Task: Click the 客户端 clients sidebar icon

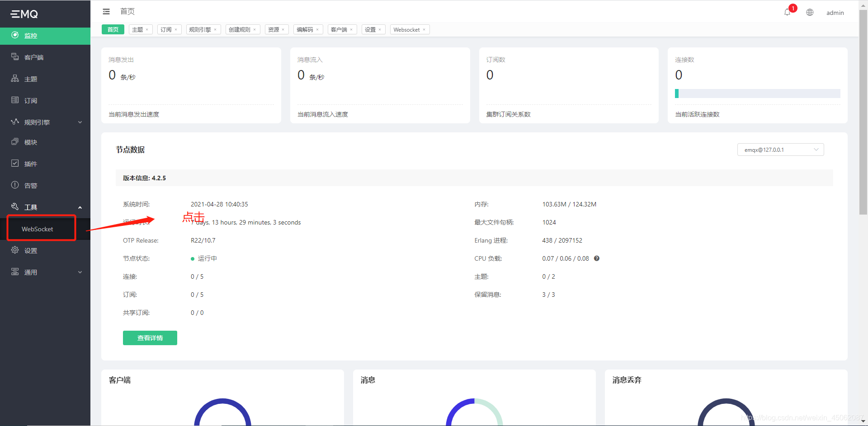Action: (15, 57)
